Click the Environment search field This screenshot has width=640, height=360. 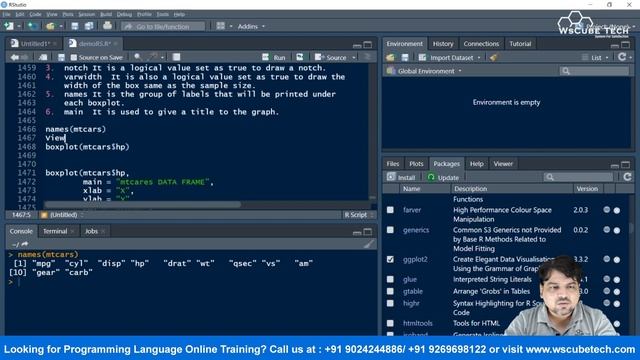click(x=594, y=71)
